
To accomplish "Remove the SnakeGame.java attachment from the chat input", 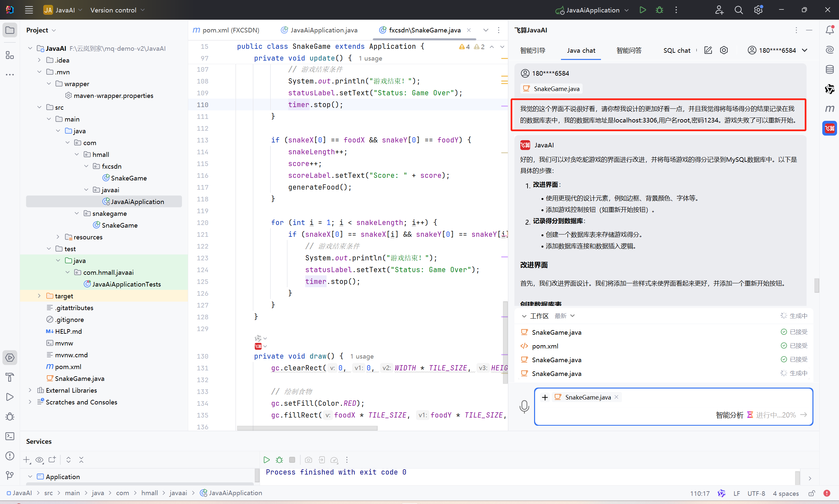I will tap(616, 397).
